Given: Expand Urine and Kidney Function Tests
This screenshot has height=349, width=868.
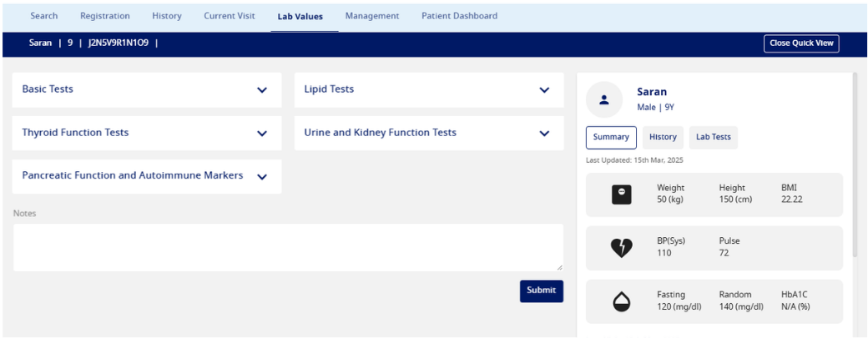Looking at the screenshot, I should 429,133.
